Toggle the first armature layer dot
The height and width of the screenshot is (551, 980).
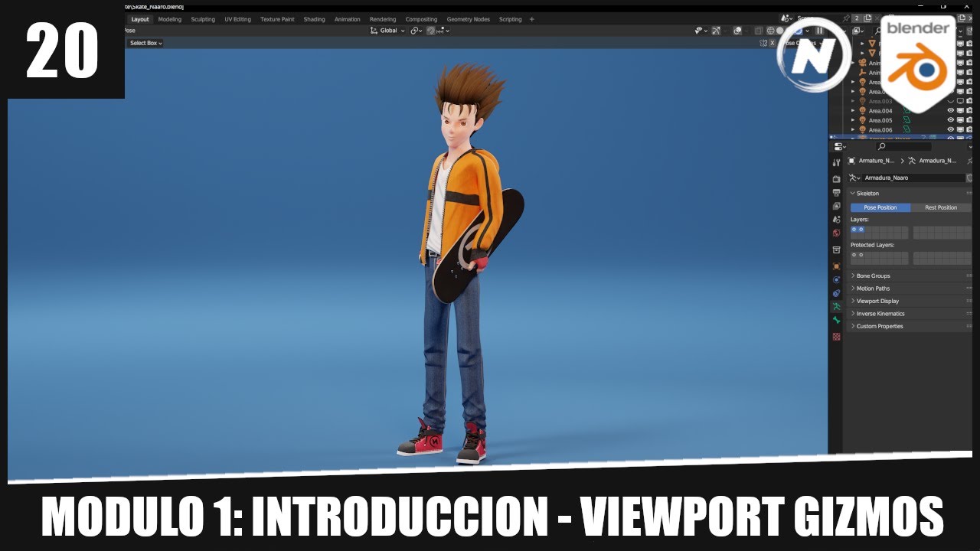tap(854, 229)
